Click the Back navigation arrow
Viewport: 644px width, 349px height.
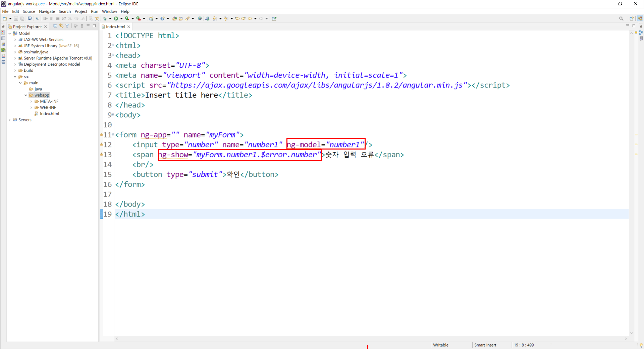(x=250, y=18)
